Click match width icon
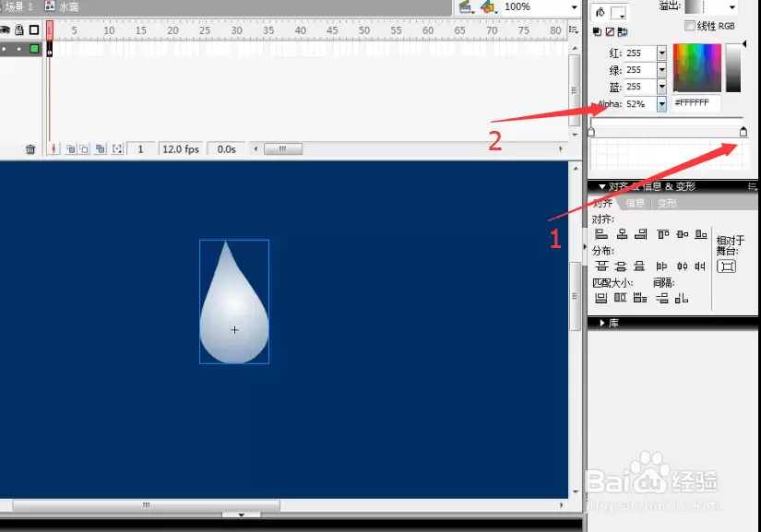Screen dimensions: 761x532 tap(600, 298)
